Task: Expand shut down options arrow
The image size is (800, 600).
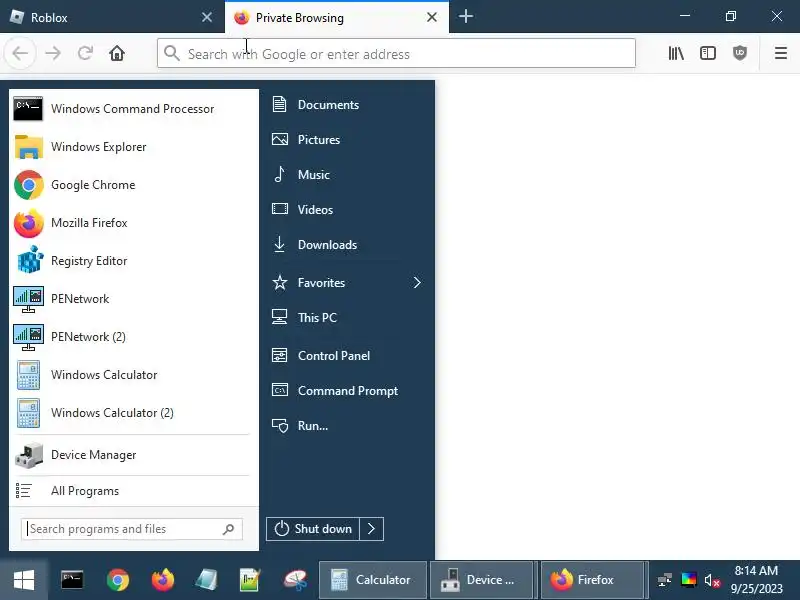Action: coord(371,529)
